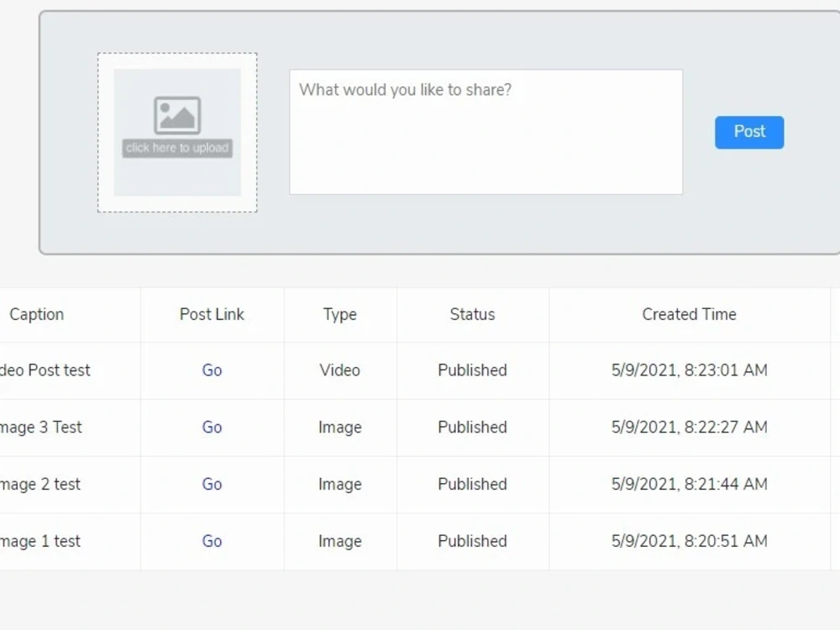Click the 5/9/2021, 8:20:51 AM timestamp

click(x=690, y=541)
